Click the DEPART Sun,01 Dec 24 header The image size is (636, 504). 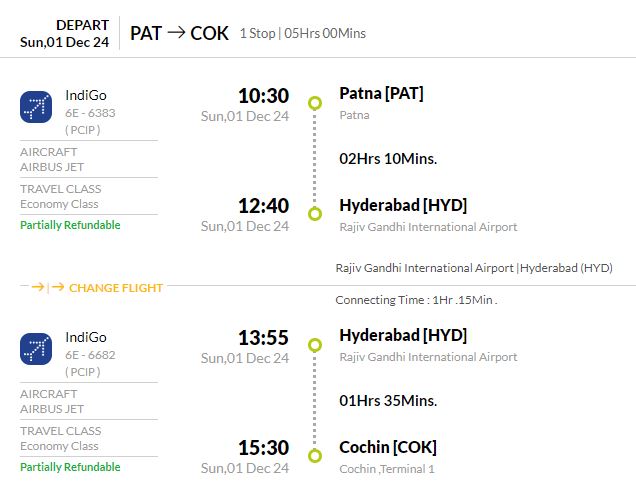tap(64, 34)
